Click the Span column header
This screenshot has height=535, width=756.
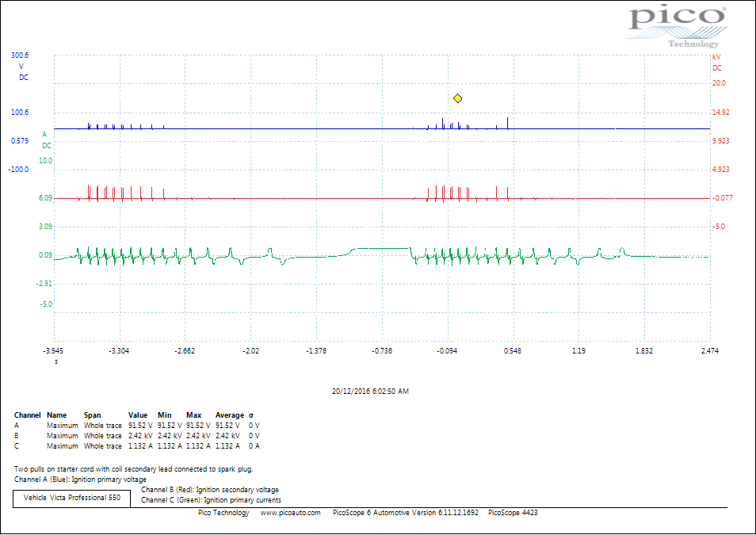point(93,415)
